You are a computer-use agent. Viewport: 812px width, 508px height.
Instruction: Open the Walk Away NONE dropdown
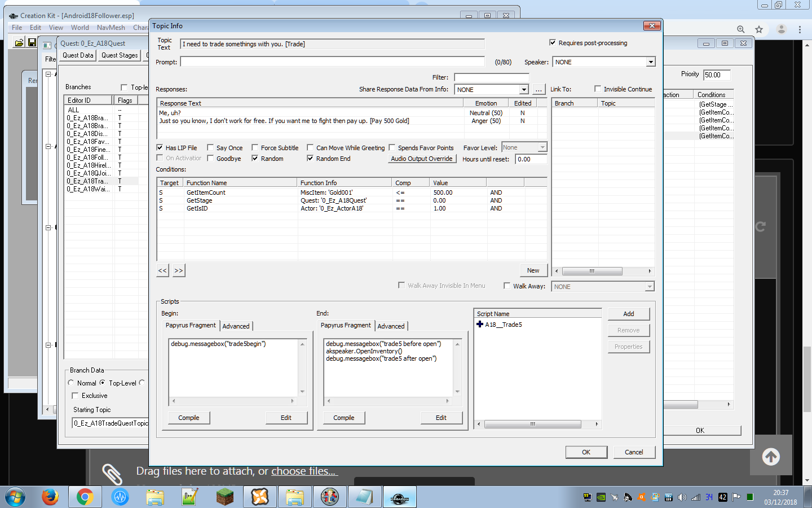click(x=650, y=287)
